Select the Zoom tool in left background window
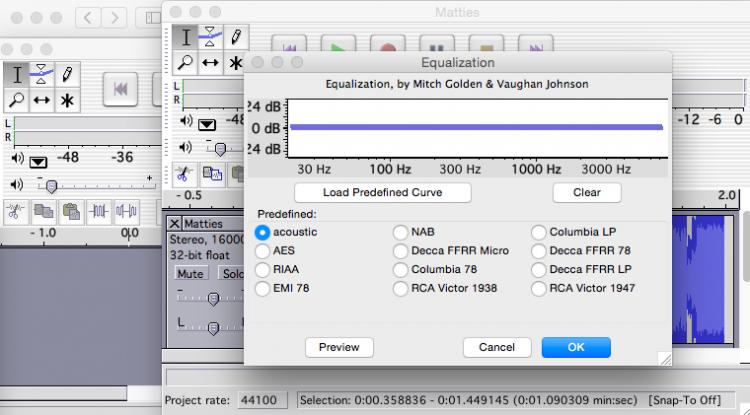The width and height of the screenshot is (750, 415). [16, 100]
